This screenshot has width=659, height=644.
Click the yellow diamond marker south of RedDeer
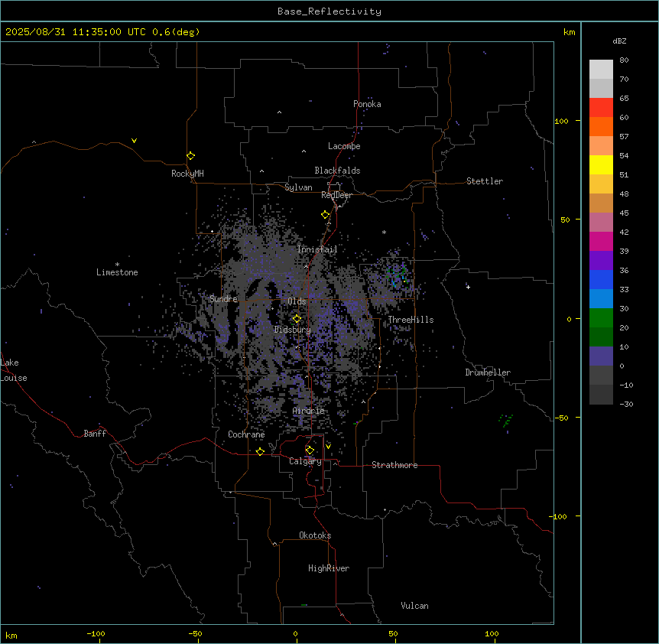coord(326,215)
